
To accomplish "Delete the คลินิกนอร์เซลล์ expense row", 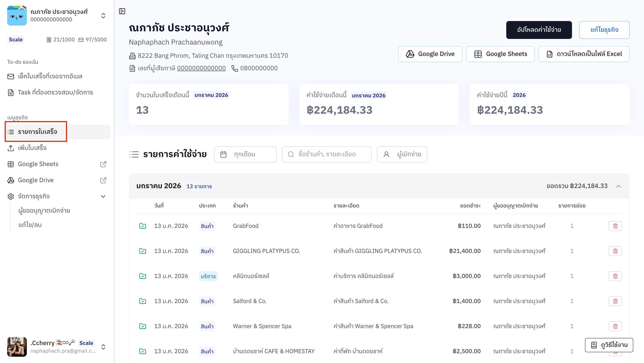I will click(x=615, y=276).
